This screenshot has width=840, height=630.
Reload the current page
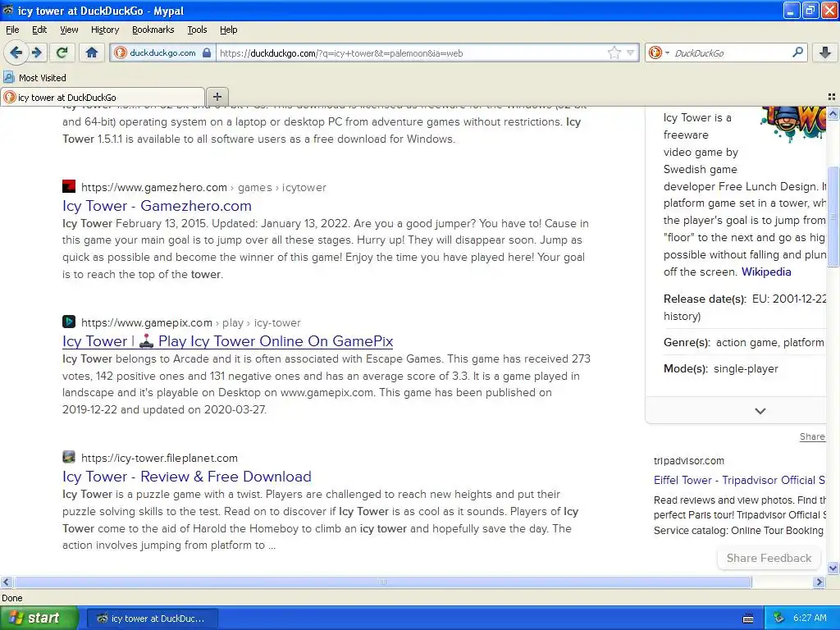62,52
